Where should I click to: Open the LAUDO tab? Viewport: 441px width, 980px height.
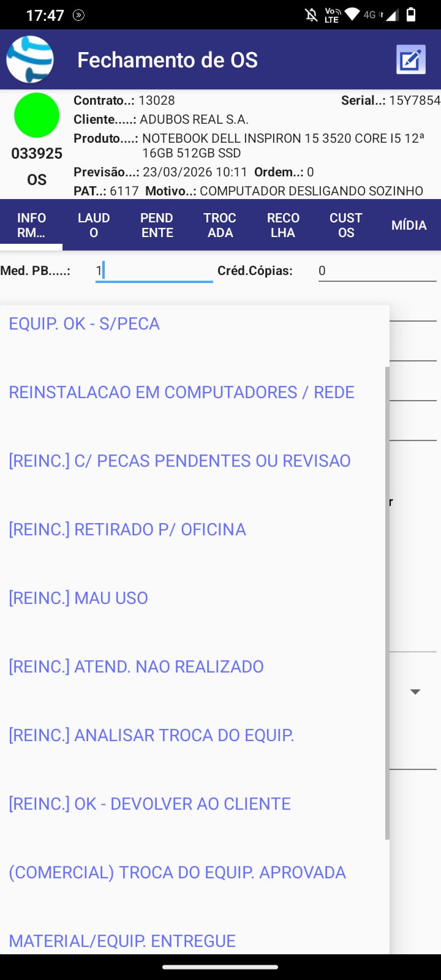point(94,225)
